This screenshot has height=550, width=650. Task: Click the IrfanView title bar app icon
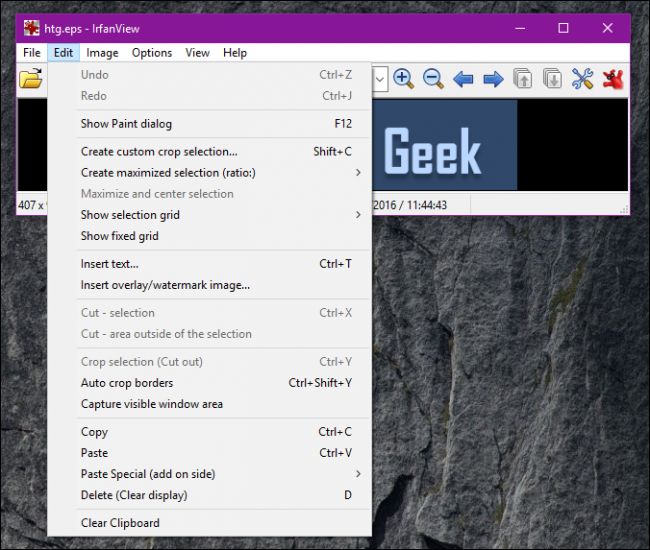pos(32,28)
